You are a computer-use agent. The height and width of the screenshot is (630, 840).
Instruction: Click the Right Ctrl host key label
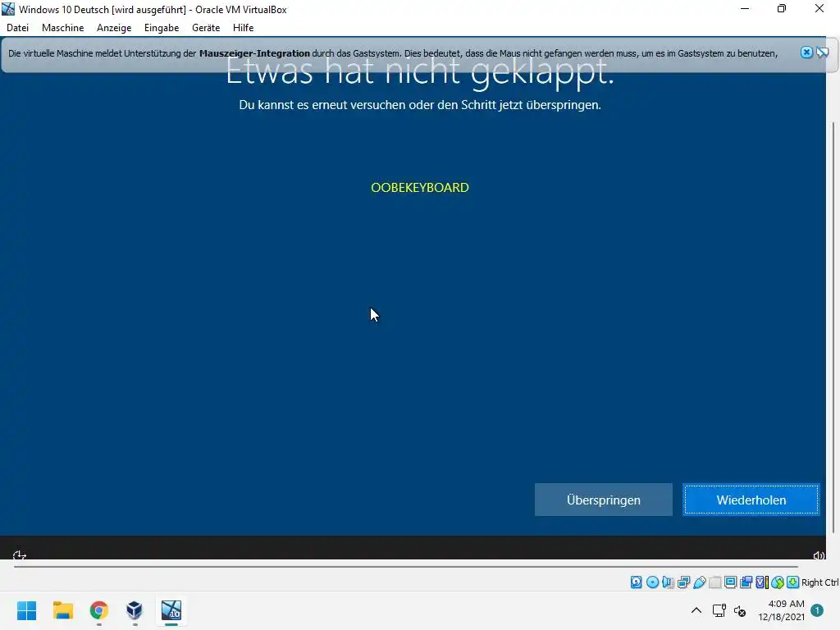pyautogui.click(x=820, y=582)
